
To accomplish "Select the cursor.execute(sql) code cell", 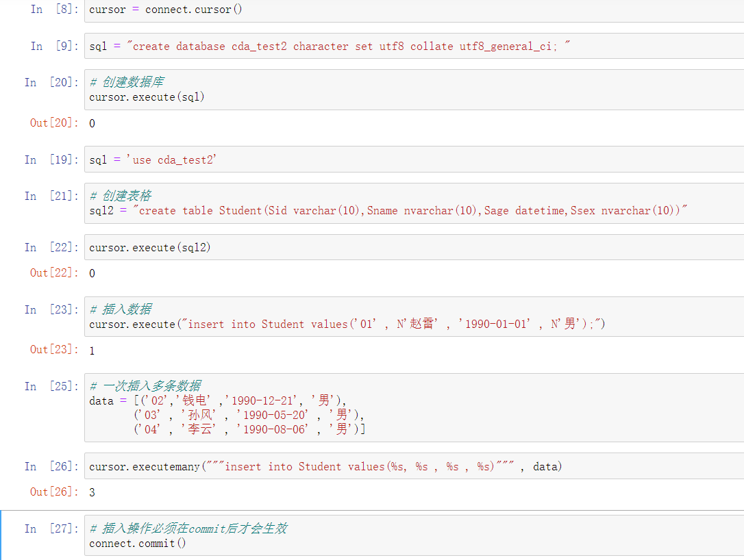I will pyautogui.click(x=411, y=90).
